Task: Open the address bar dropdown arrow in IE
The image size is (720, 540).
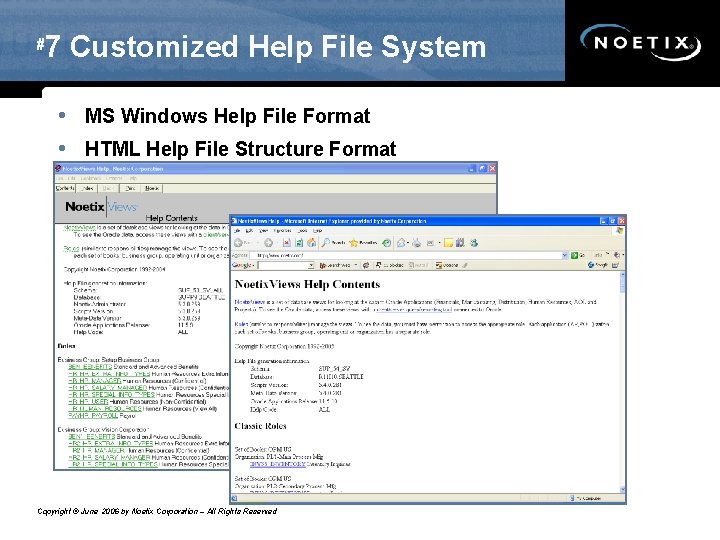Action: point(565,255)
